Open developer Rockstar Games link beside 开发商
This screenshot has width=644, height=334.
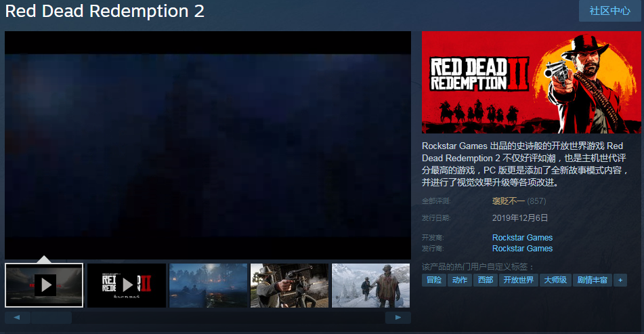[522, 238]
